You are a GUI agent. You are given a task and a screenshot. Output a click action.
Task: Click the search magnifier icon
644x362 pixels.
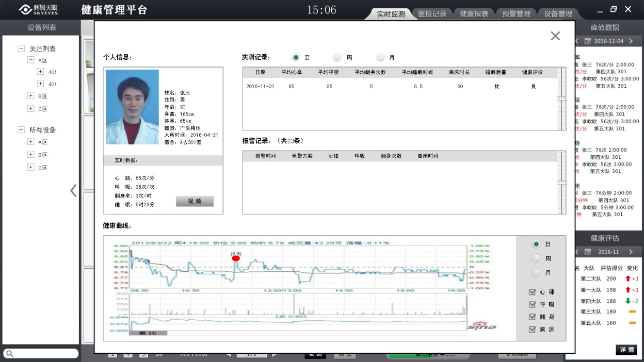9,354
